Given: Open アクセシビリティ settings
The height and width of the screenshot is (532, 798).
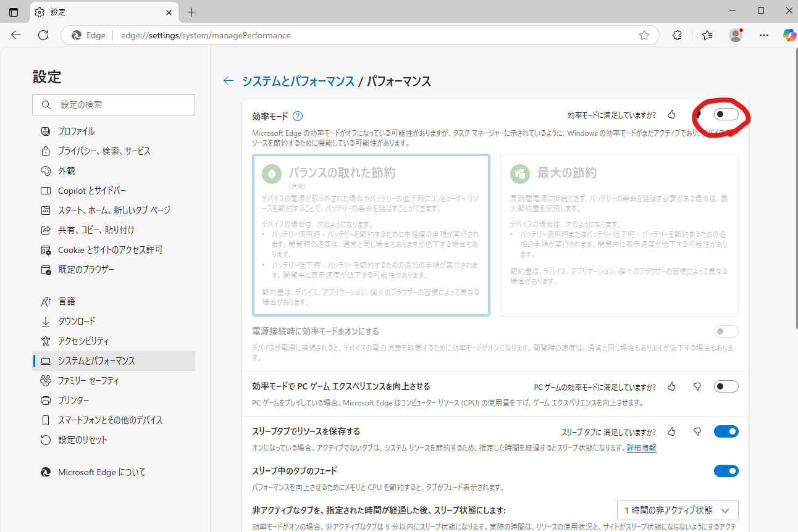Looking at the screenshot, I should (x=114, y=341).
